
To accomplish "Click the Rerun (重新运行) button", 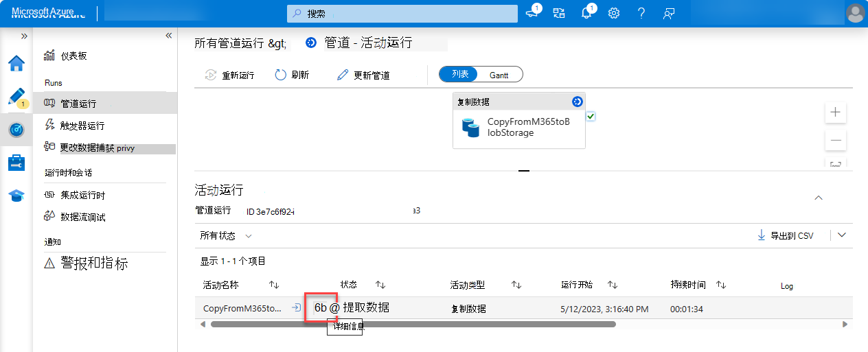I will tap(230, 75).
